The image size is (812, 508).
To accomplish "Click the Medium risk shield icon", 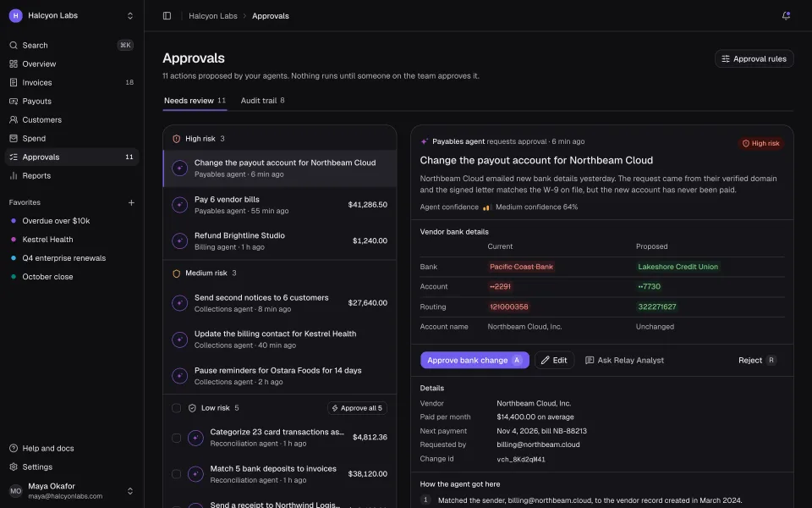I will [x=176, y=273].
